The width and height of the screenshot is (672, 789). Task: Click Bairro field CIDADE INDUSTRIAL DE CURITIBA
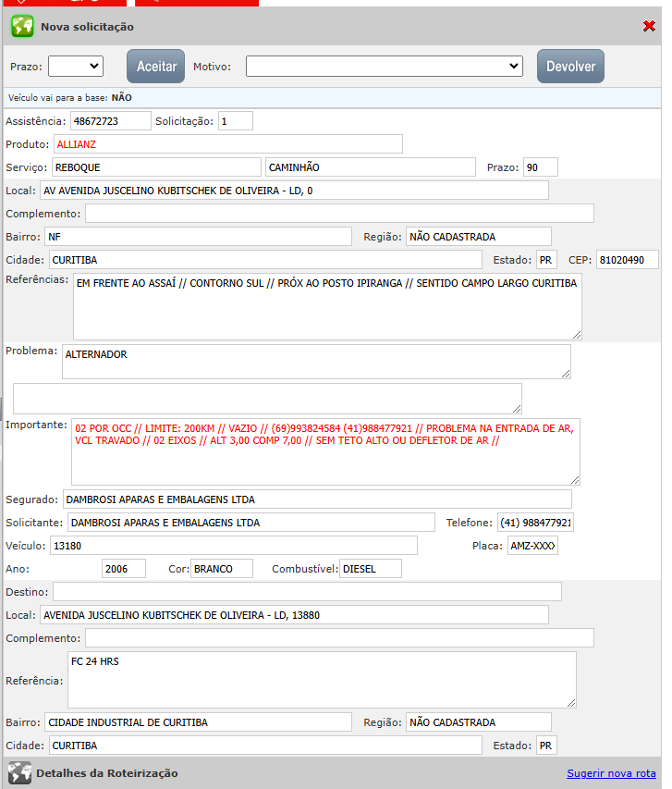(x=198, y=722)
